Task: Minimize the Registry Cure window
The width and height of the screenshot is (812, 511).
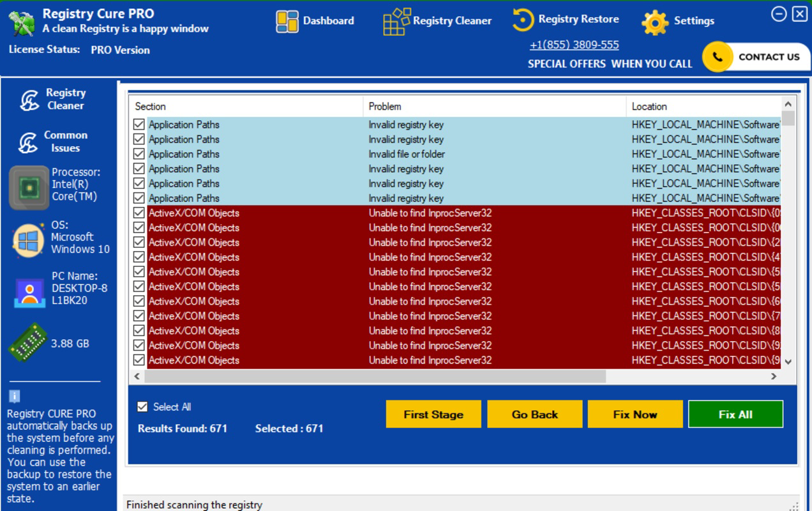Action: (x=779, y=13)
